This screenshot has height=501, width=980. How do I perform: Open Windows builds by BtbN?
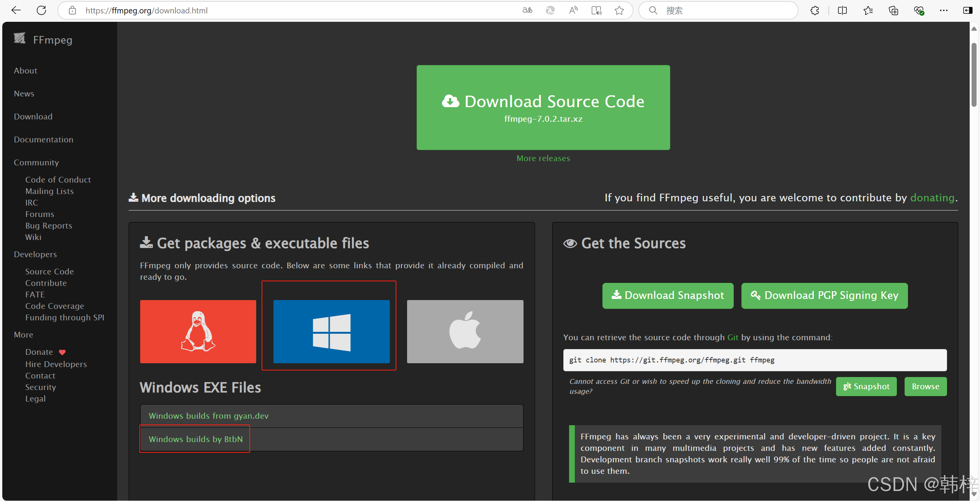coord(196,439)
